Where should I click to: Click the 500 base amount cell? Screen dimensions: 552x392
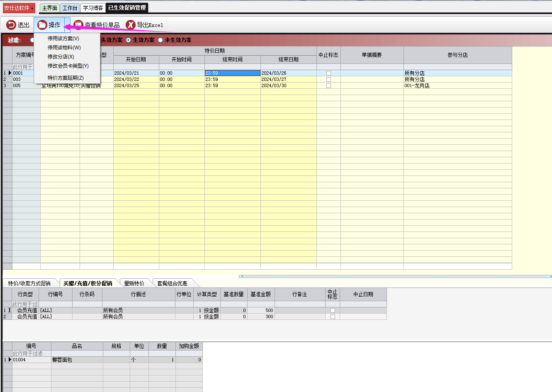(261, 310)
